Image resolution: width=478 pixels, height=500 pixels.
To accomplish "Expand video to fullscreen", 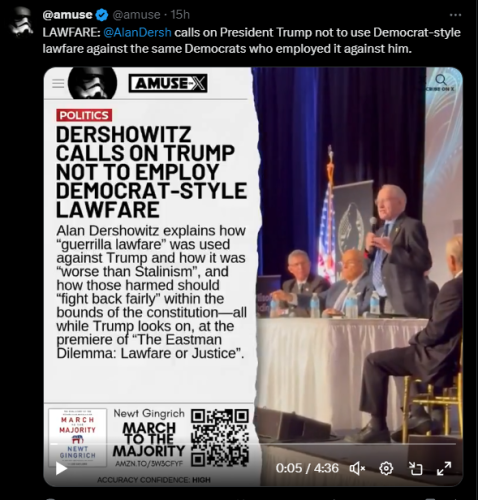I will pyautogui.click(x=444, y=468).
